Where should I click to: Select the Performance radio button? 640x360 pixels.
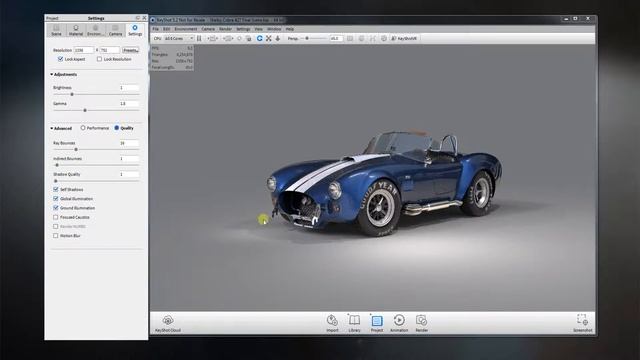pos(83,128)
